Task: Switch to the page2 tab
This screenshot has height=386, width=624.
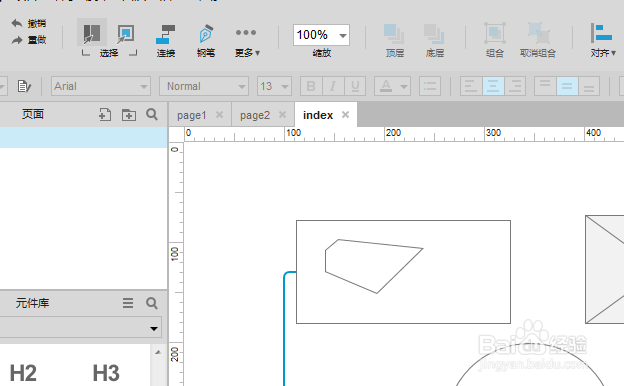Action: coord(255,115)
